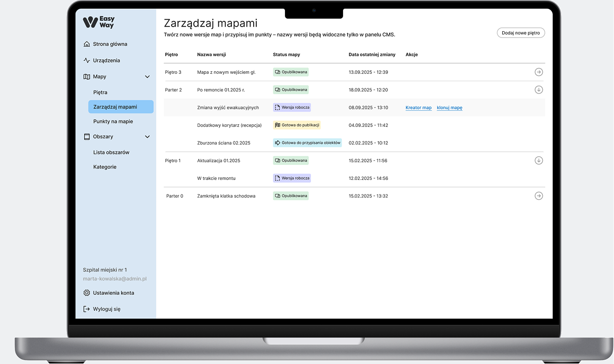This screenshot has height=364, width=614.
Task: Open account settings via the gear icon
Action: pos(87,293)
